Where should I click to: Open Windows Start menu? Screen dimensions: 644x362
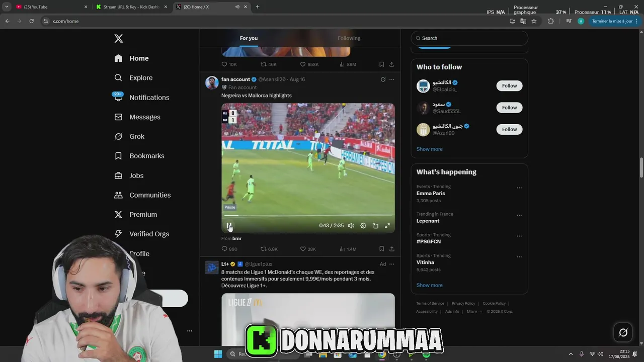point(218,354)
